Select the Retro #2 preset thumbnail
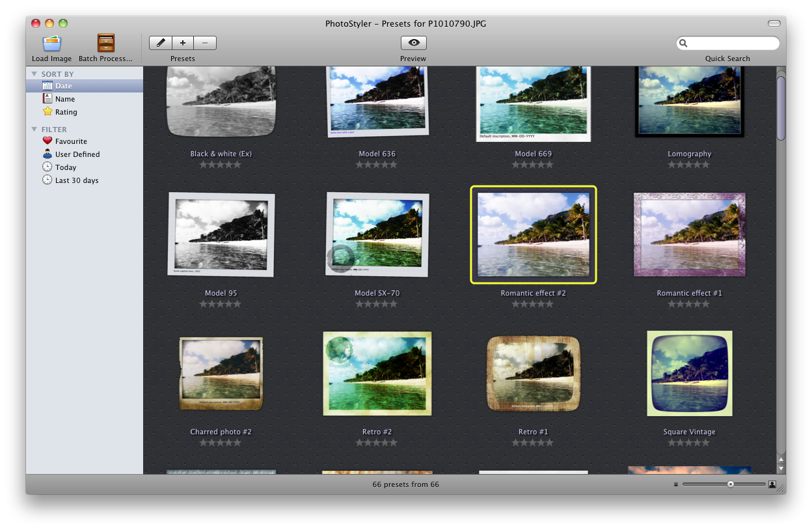Image resolution: width=812 pixels, height=530 pixels. click(377, 373)
